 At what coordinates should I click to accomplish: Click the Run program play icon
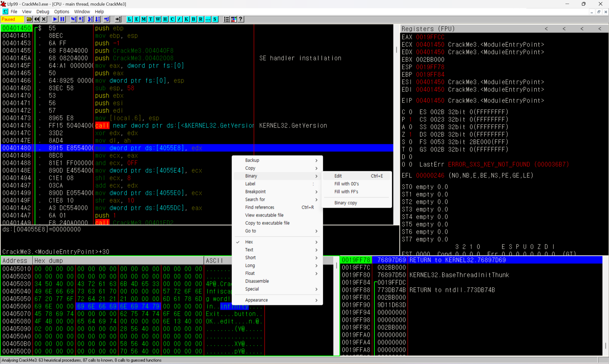55,19
